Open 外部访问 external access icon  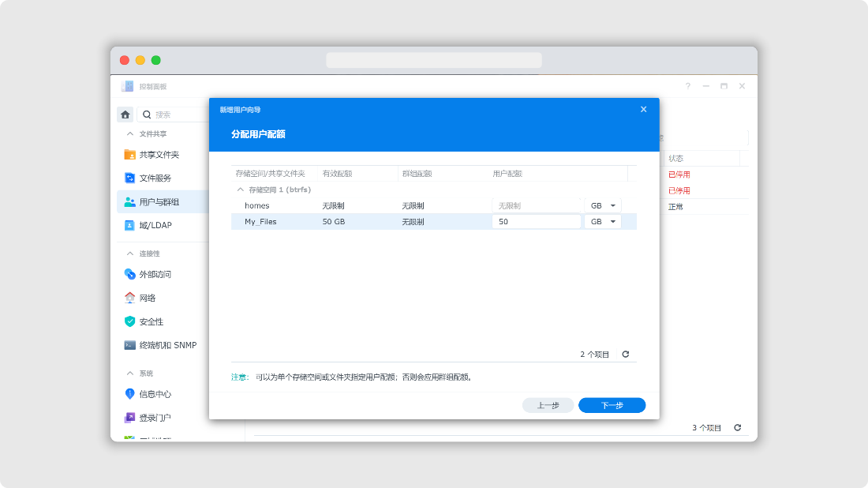pyautogui.click(x=130, y=275)
